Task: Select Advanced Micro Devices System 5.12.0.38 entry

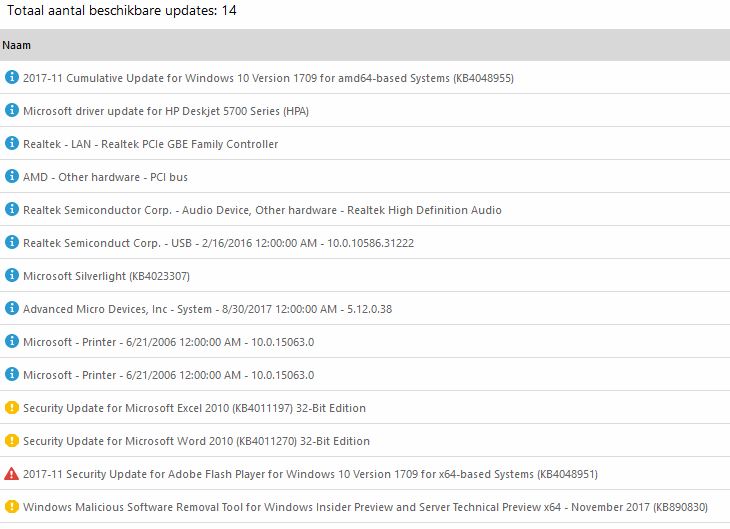Action: coord(207,309)
